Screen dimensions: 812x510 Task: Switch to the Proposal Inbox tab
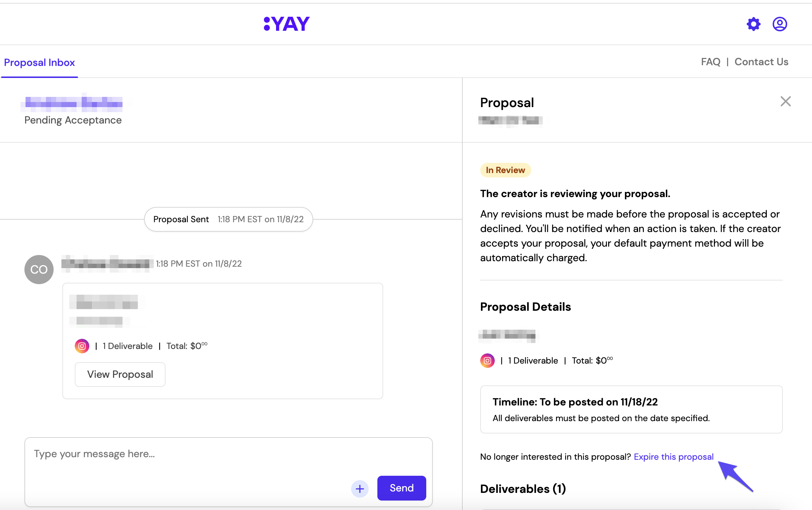click(39, 63)
